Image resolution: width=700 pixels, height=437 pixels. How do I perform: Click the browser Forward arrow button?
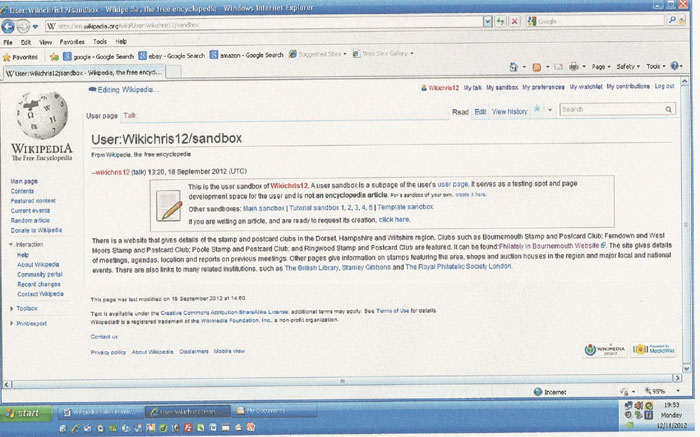(x=23, y=27)
